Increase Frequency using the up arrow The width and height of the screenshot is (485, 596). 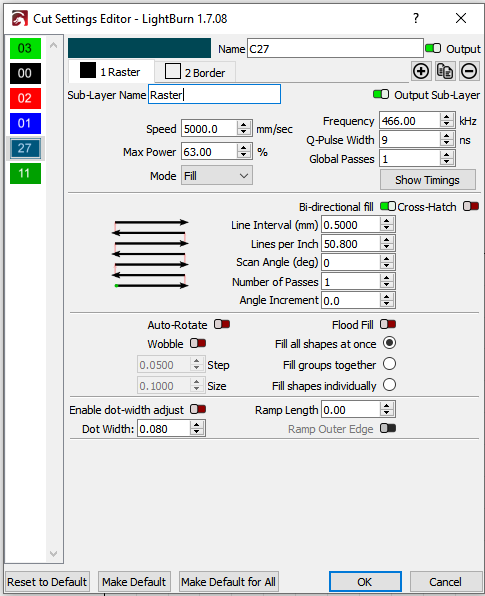447,117
